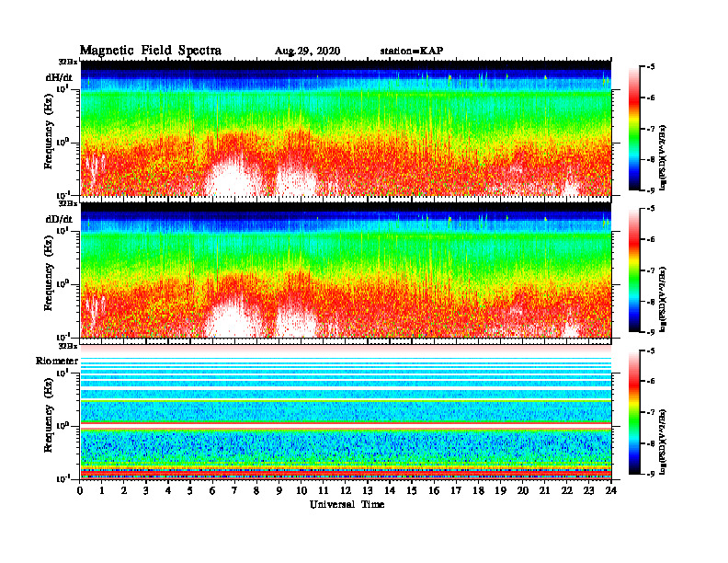This screenshot has height=563, width=728.
Task: Click the "32Hz" label atop the dH/dt panel
Action: click(x=68, y=62)
